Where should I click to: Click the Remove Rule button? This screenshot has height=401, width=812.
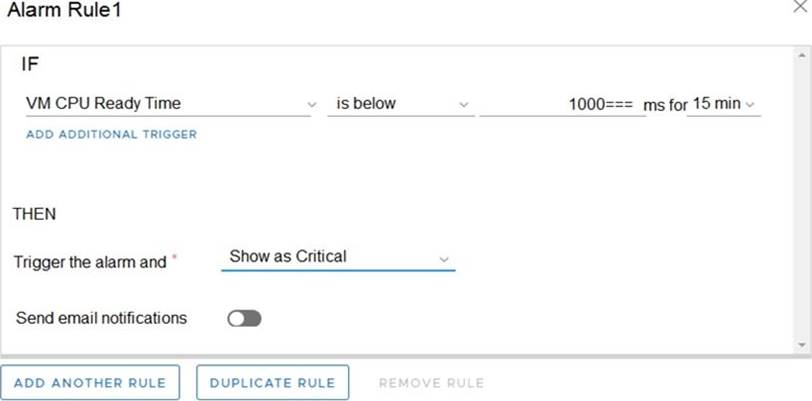pos(431,383)
